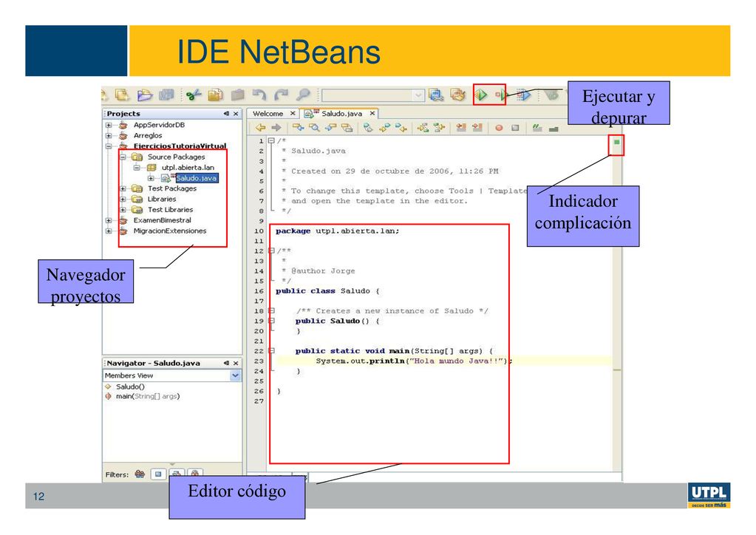Click the Comment code icon in editor toolbar
This screenshot has width=756, height=535.
click(x=537, y=128)
